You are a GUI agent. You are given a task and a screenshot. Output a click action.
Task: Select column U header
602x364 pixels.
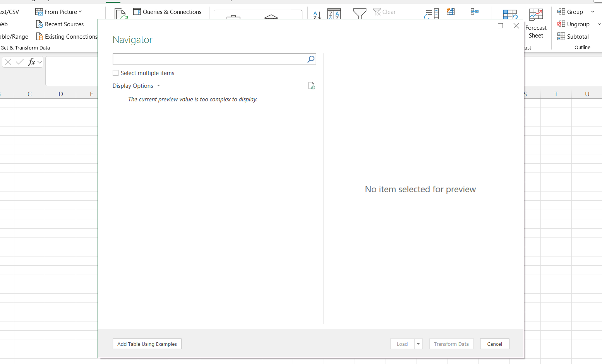click(x=587, y=94)
